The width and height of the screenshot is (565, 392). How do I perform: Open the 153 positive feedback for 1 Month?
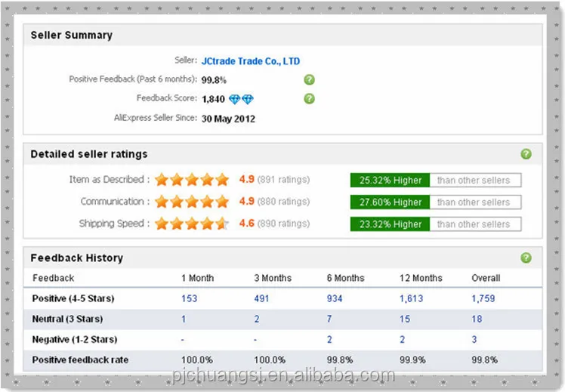coord(189,298)
